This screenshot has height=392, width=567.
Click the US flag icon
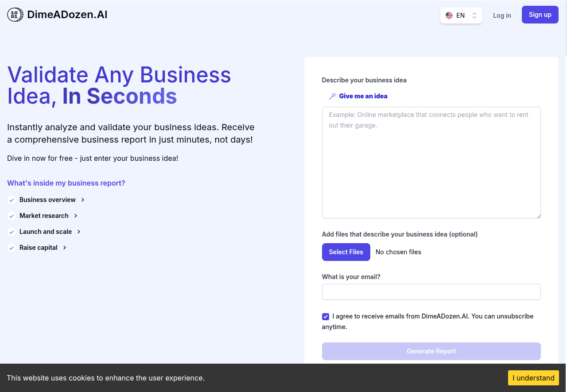click(x=449, y=16)
